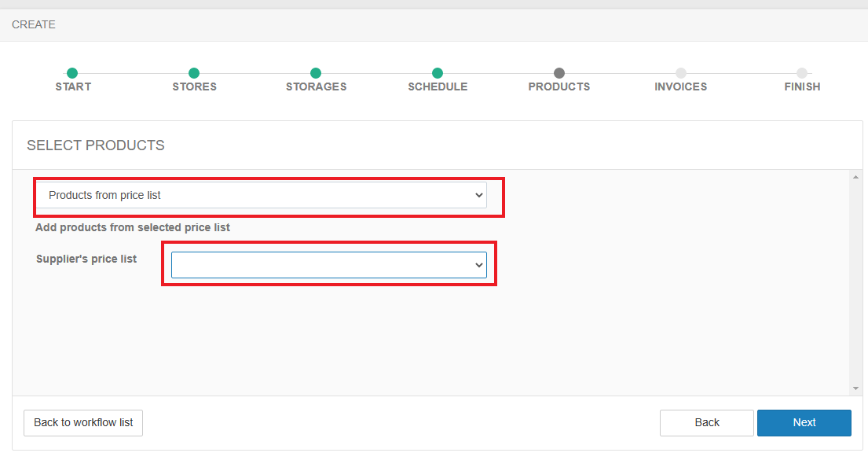This screenshot has width=868, height=460.
Task: Click the panel scrollbar up arrow
Action: 855,177
